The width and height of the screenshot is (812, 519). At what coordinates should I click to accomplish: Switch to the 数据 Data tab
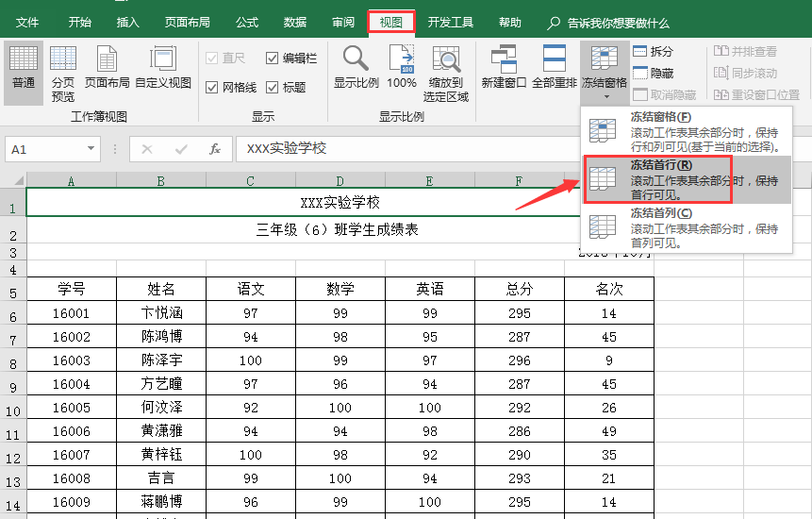295,23
